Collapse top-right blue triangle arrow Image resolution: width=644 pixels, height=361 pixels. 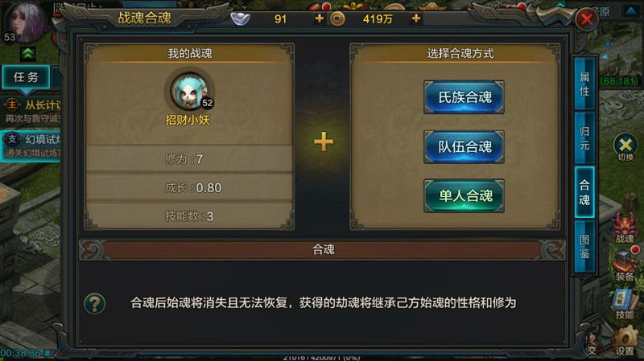coord(631,10)
